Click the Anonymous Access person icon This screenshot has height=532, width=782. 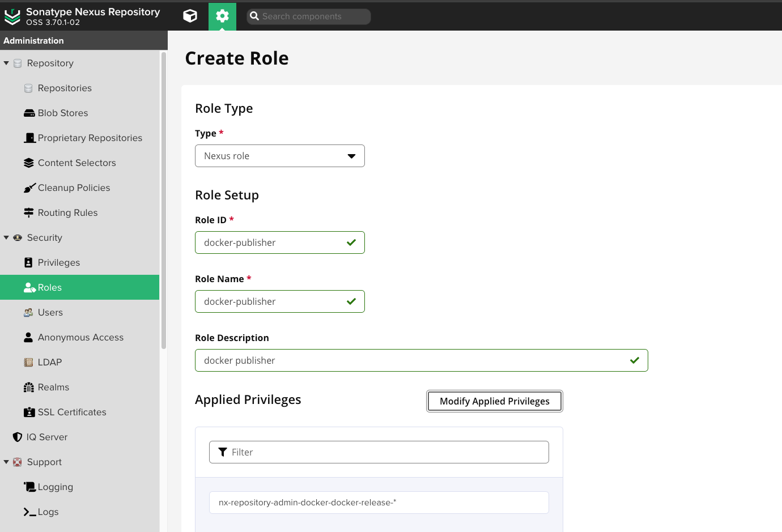point(28,338)
